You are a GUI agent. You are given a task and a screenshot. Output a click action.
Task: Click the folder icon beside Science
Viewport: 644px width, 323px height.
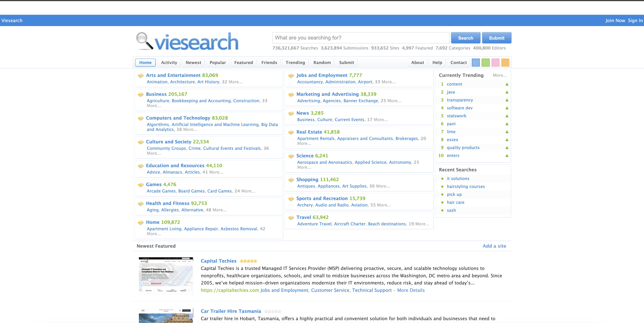pyautogui.click(x=291, y=156)
